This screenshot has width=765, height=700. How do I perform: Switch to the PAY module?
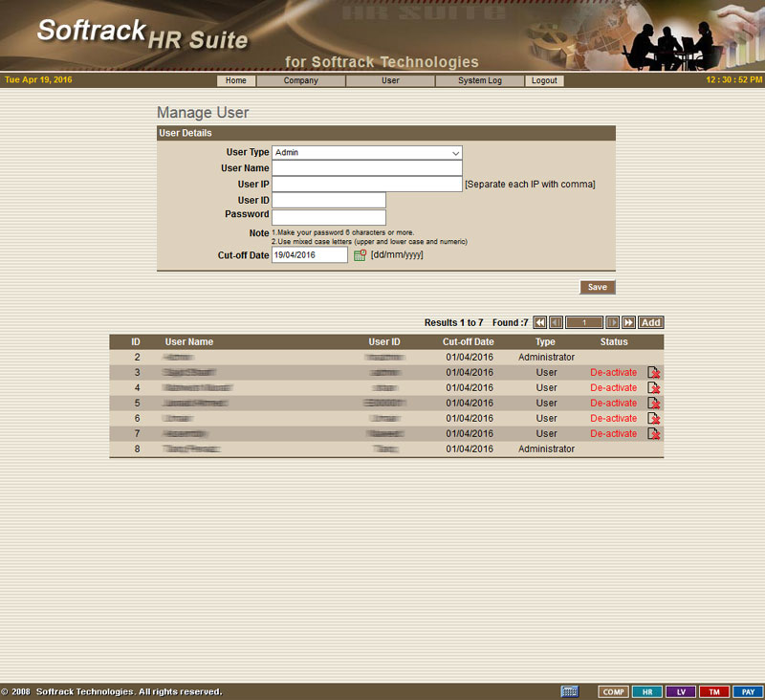pyautogui.click(x=748, y=691)
